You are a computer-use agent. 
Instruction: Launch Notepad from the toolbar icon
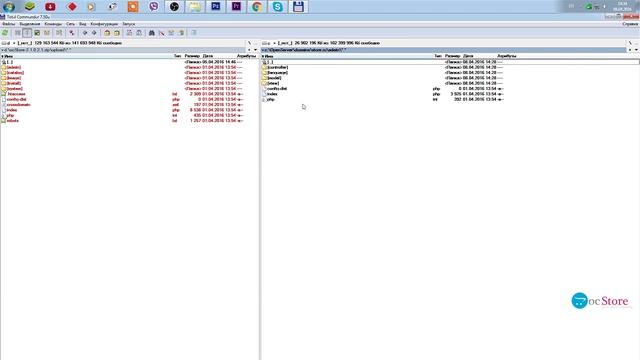click(x=194, y=33)
